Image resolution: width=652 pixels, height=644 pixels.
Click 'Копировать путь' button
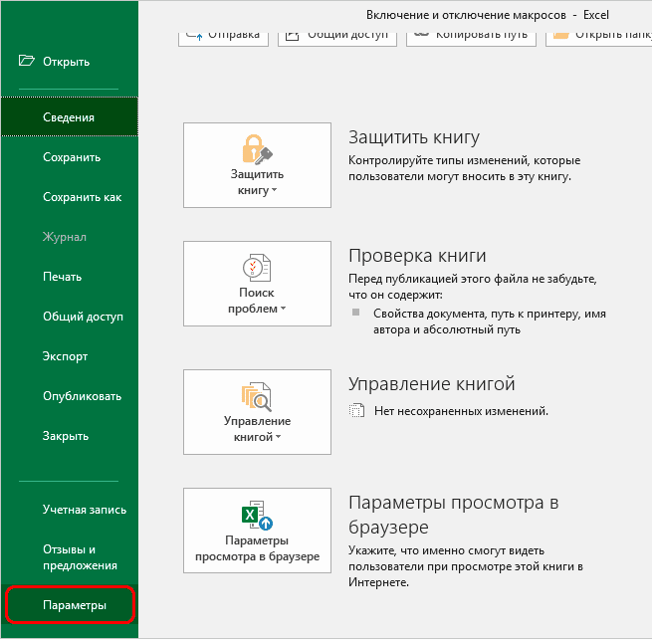point(471,38)
